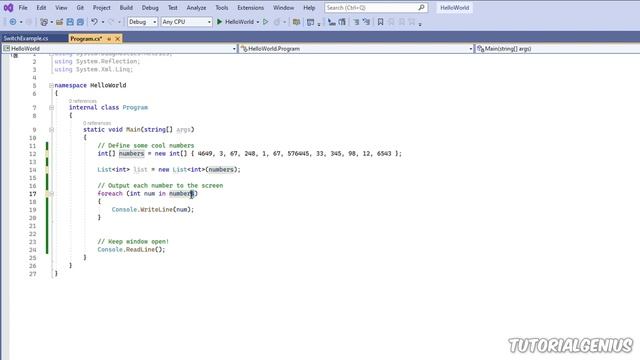The height and width of the screenshot is (360, 640).
Task: Open the Navigate Backward history dropdown arrow
Action: (21, 22)
